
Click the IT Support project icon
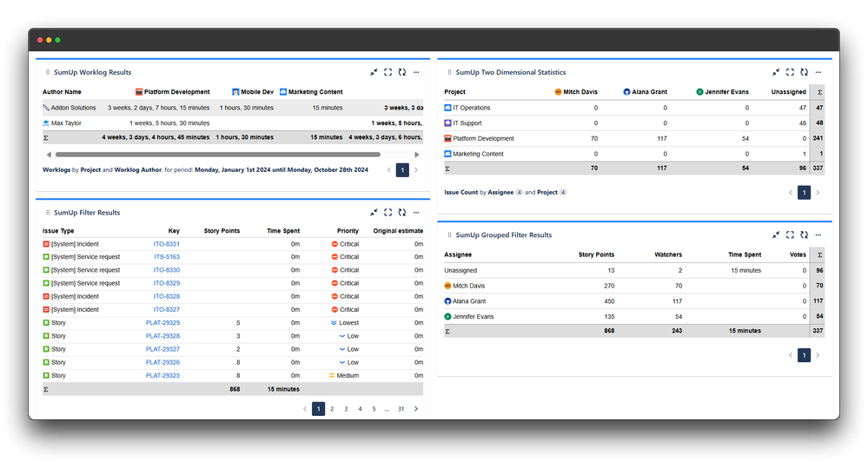coord(447,122)
